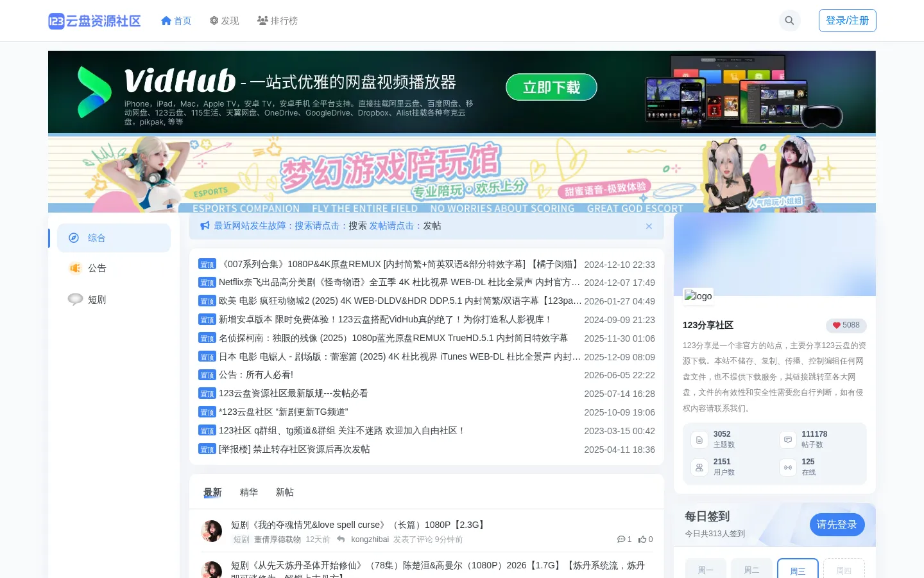Click 立即下载 on VidHub banner
Image resolution: width=924 pixels, height=578 pixels.
551,87
